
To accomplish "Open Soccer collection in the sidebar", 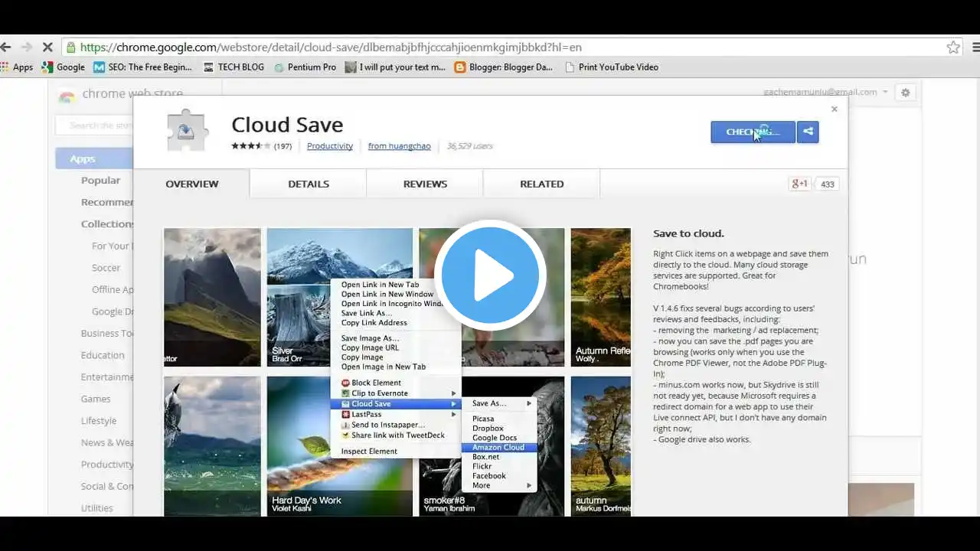I will click(x=106, y=268).
